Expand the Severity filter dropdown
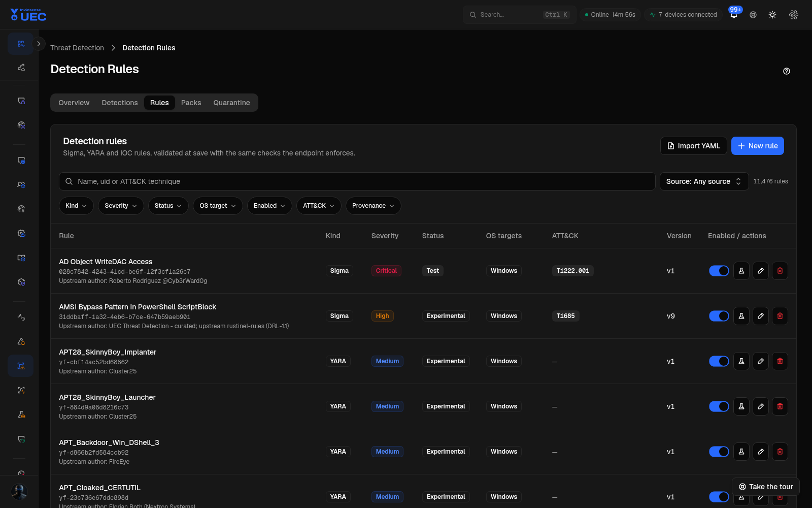The width and height of the screenshot is (812, 508). coord(121,206)
